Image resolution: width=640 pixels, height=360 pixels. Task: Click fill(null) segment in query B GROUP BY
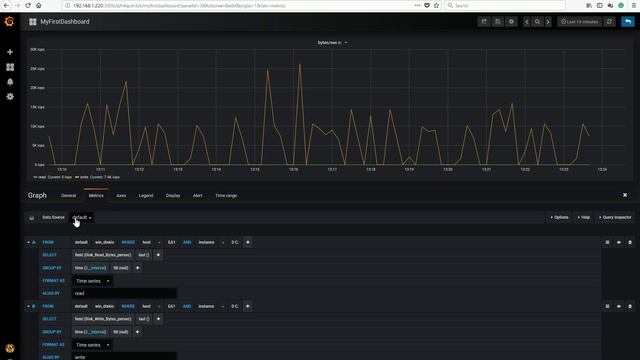121,332
